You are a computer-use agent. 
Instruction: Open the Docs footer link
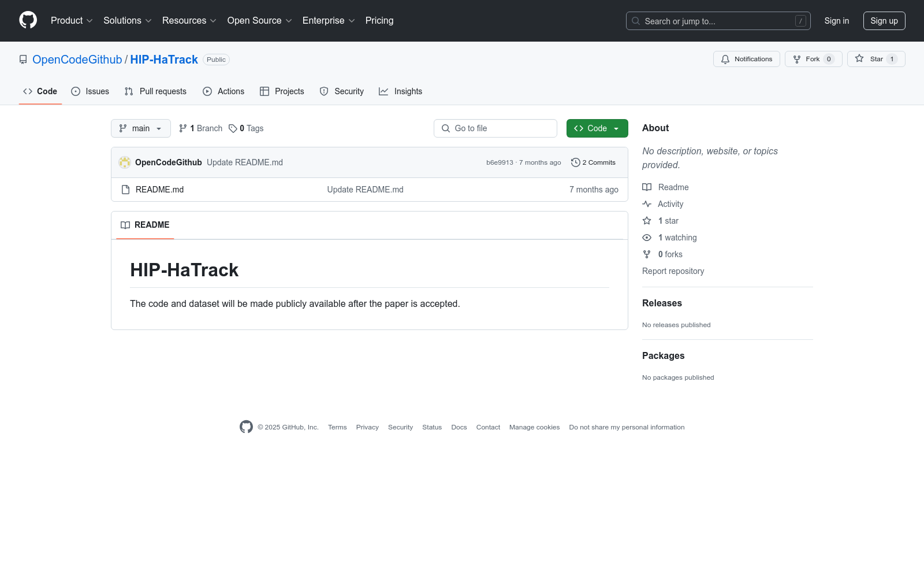[x=459, y=427]
